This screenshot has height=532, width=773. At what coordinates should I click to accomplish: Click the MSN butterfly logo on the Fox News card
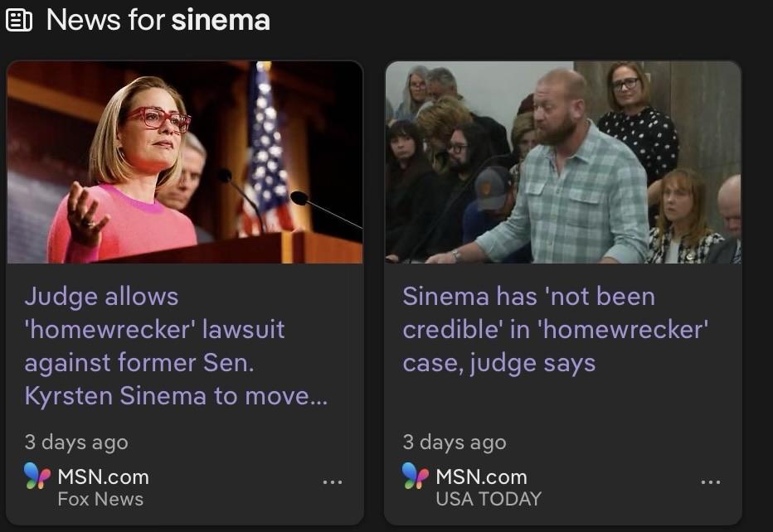pos(37,476)
